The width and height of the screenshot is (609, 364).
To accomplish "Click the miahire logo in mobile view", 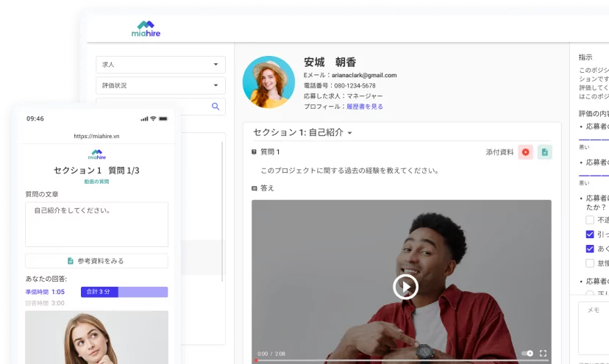I will click(97, 154).
